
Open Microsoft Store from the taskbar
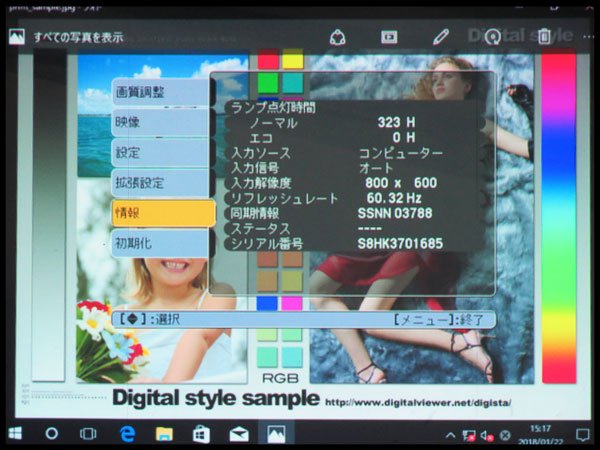[x=201, y=434]
